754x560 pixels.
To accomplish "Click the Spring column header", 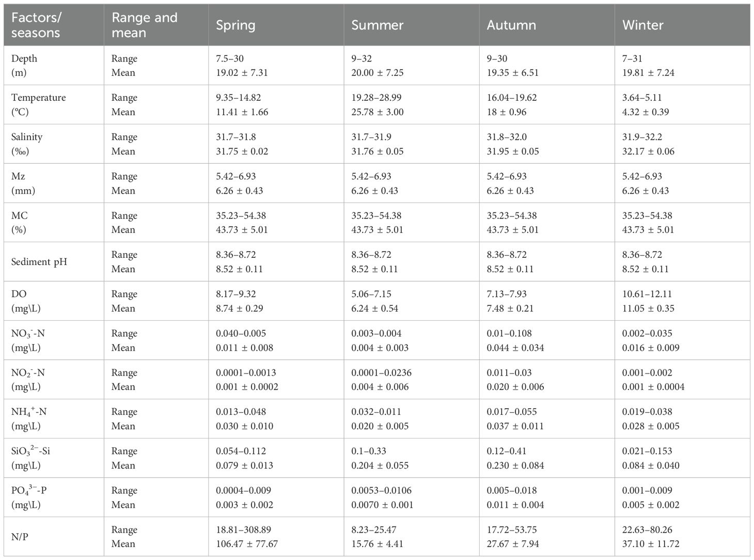I will point(235,25).
